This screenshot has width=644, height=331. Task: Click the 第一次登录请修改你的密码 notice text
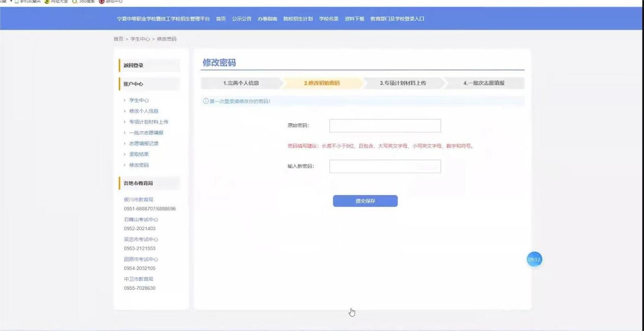point(240,101)
